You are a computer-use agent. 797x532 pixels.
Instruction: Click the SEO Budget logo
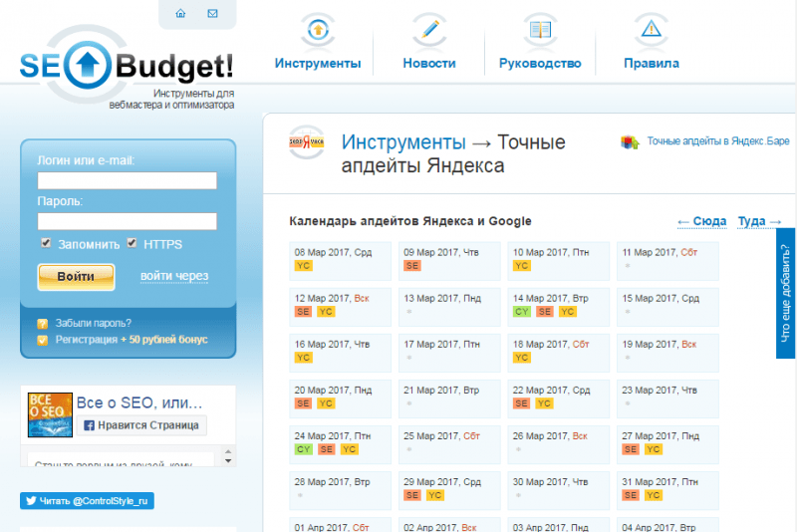click(x=127, y=66)
